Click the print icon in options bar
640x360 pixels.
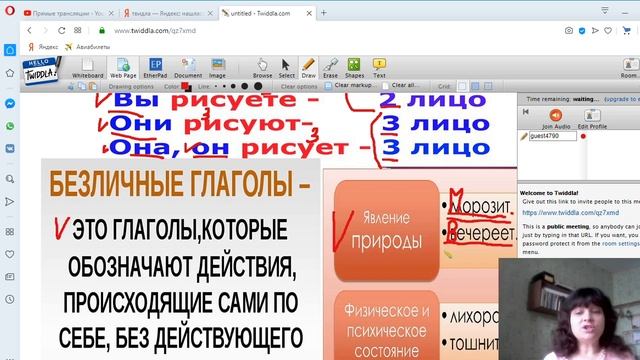click(71, 86)
